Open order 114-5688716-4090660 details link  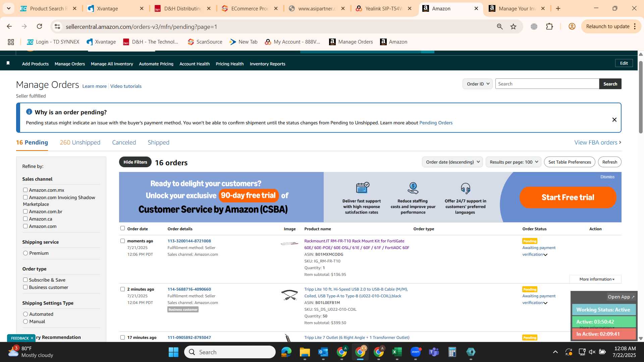(189, 289)
